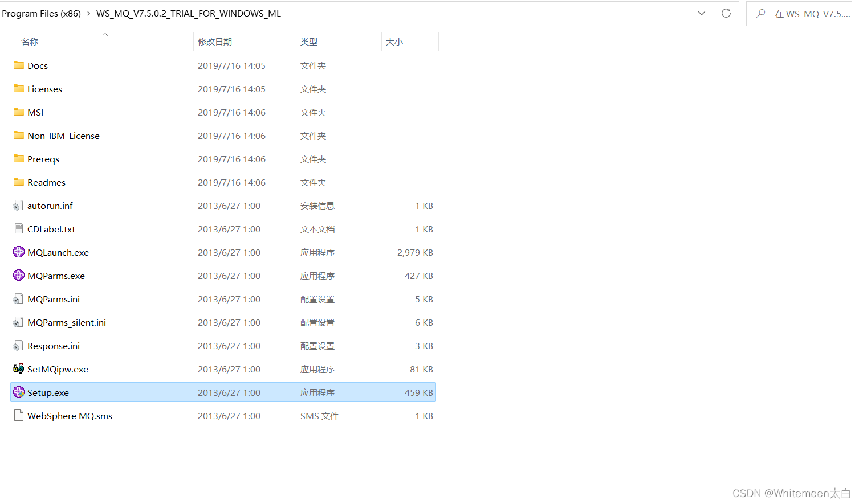Image resolution: width=859 pixels, height=504 pixels.
Task: Select the Docs folder name
Action: (x=38, y=65)
